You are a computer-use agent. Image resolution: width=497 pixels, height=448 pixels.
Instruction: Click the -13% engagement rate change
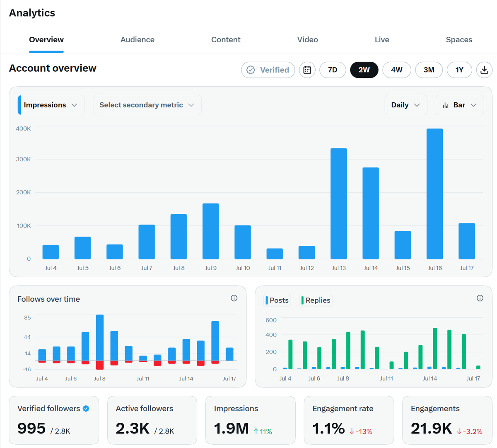(361, 431)
